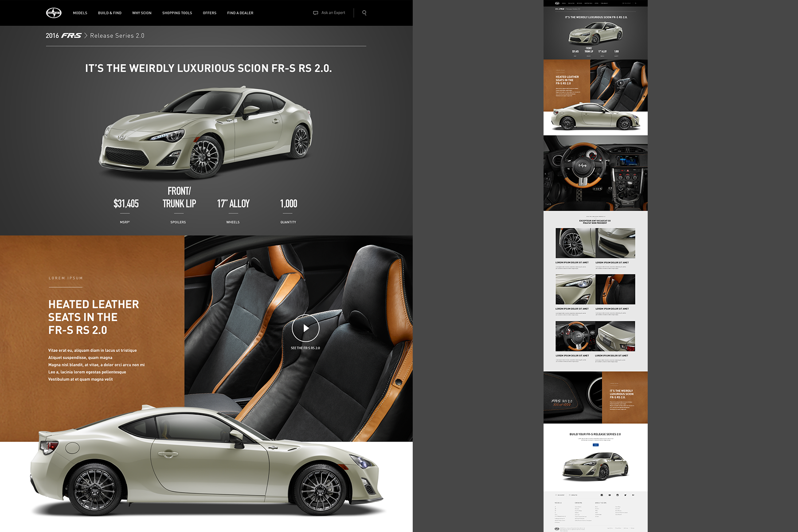The height and width of the screenshot is (532, 798).
Task: Open the WHY SCION menu
Action: tap(141, 13)
